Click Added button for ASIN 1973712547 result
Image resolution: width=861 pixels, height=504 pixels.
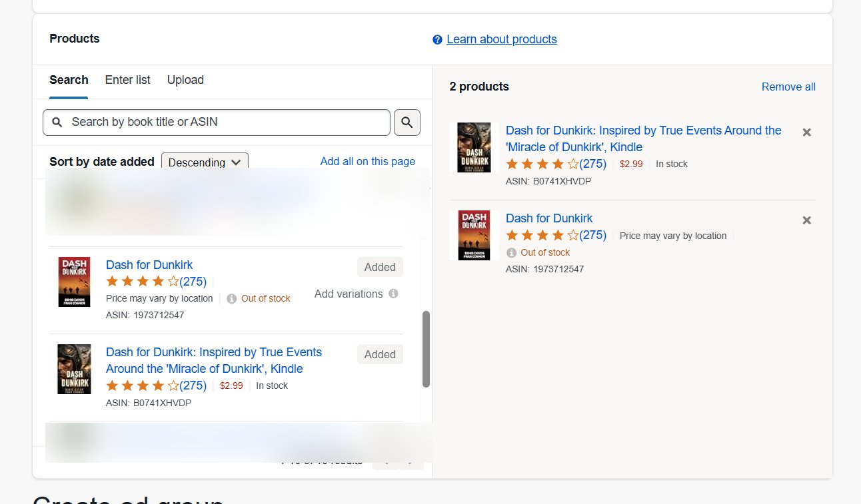pos(380,267)
